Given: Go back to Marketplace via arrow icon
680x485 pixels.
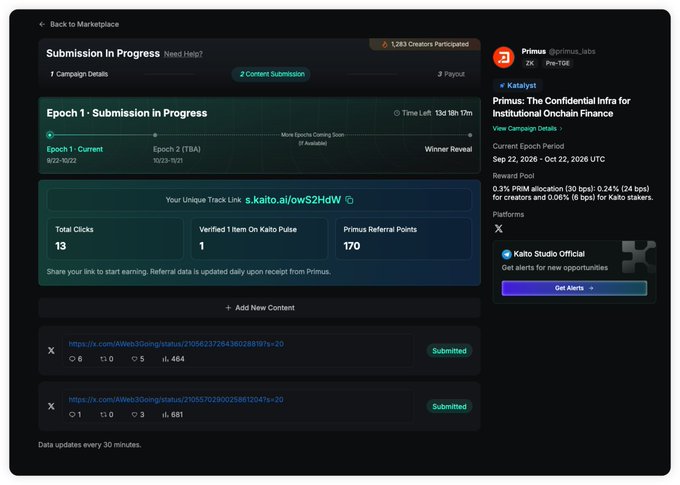Looking at the screenshot, I should pos(42,24).
